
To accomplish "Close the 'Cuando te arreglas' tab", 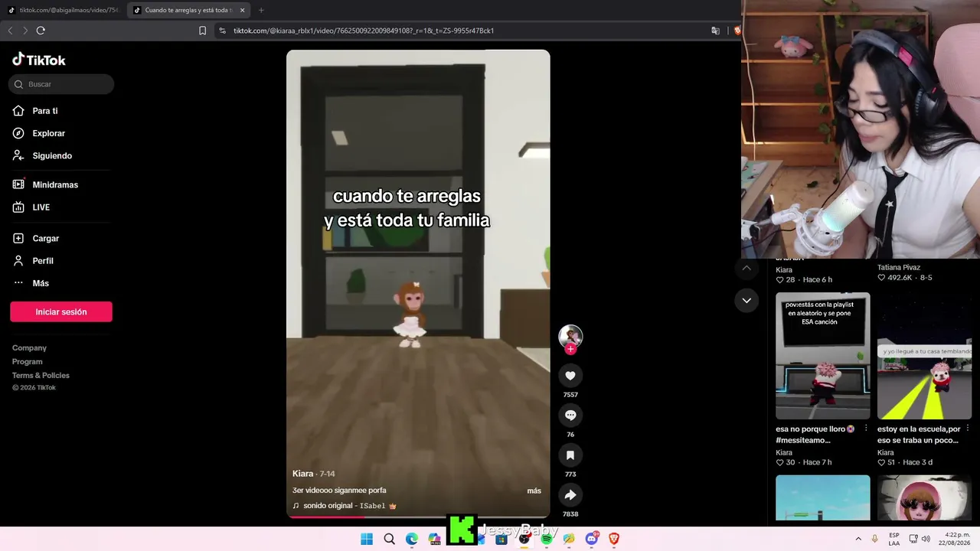I will pyautogui.click(x=243, y=10).
